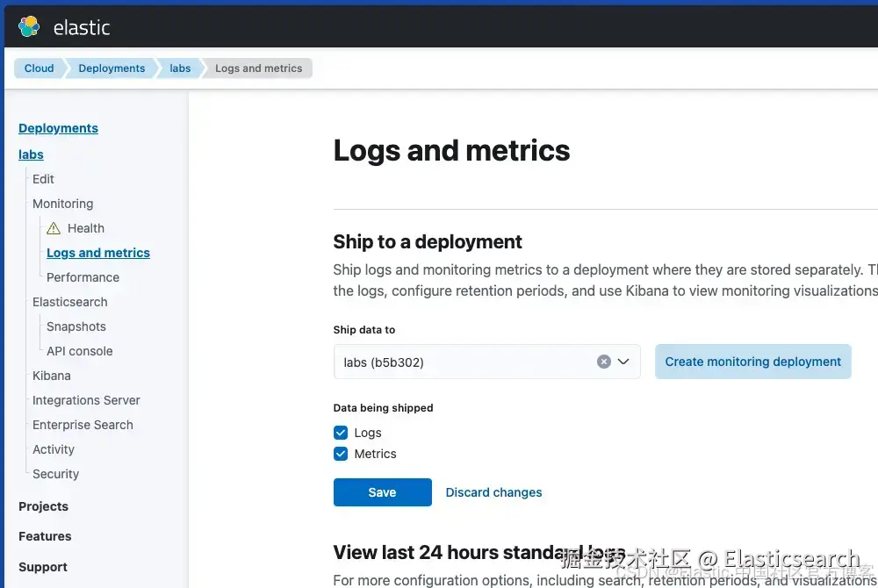
Task: Open Logs and metrics sidebar link
Action: click(x=98, y=253)
